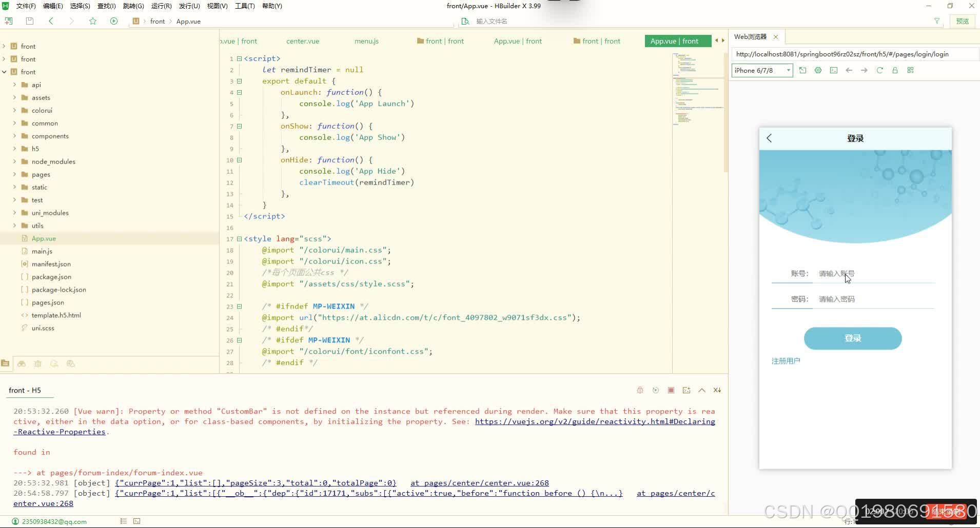This screenshot has width=980, height=528.
Task: Click the front - H5 console tab
Action: click(25, 390)
